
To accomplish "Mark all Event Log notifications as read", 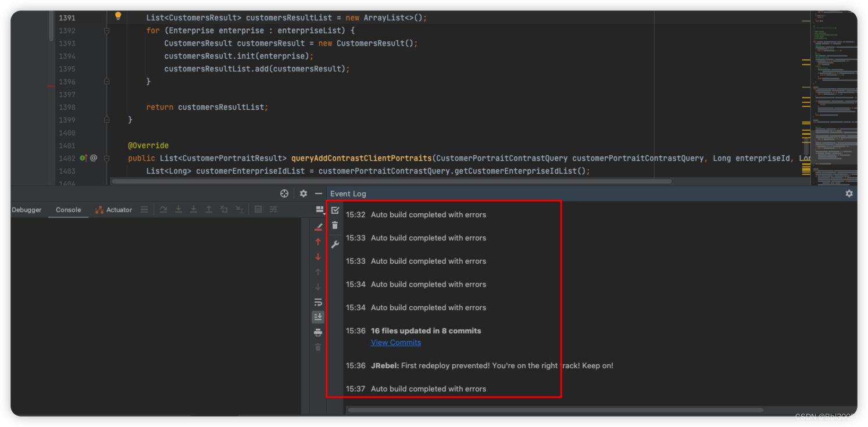I will [x=335, y=210].
